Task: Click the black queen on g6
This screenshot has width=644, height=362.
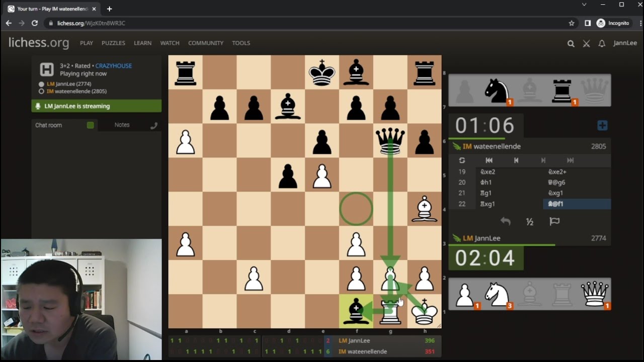Action: coord(390,140)
